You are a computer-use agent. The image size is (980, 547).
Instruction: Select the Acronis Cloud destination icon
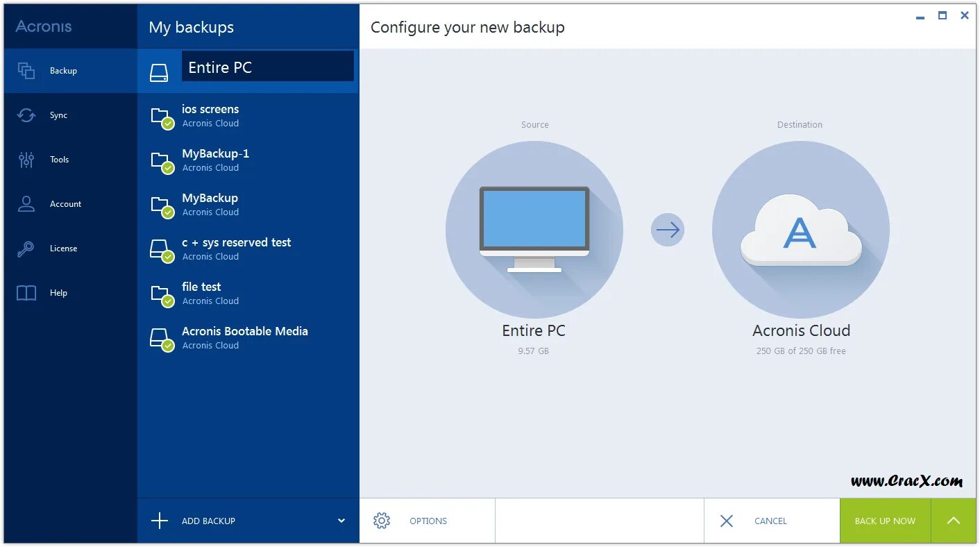click(801, 230)
